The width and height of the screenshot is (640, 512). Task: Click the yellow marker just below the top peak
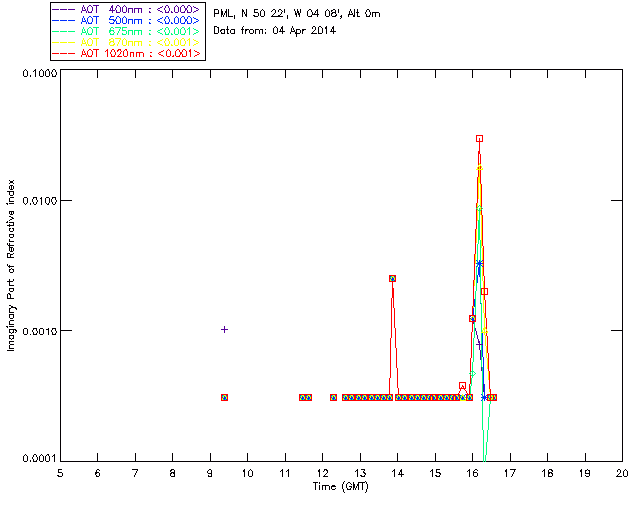coord(480,168)
